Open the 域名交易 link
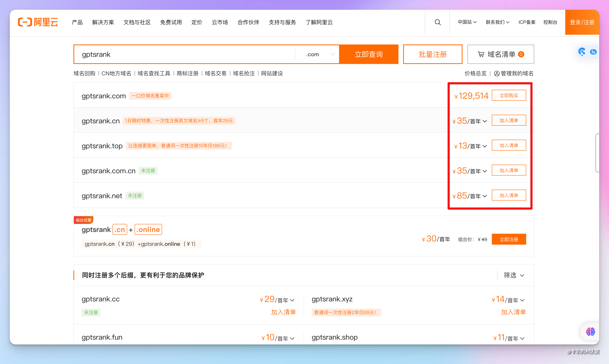The image size is (609, 364). pos(216,74)
